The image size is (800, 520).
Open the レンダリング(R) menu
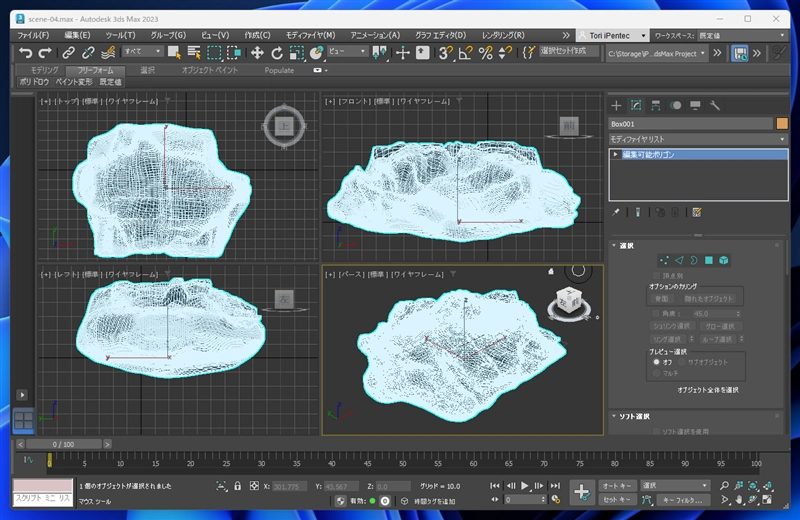click(503, 35)
